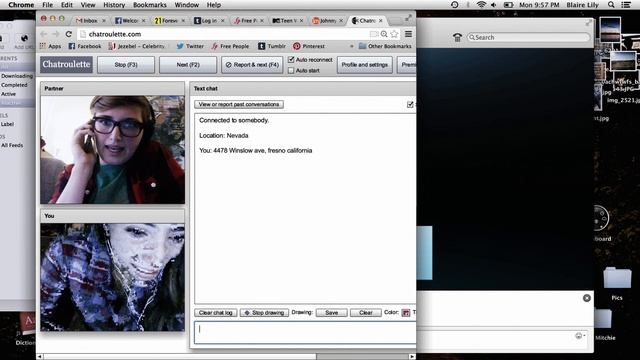Switch to the Teen Vogue tab
This screenshot has width=640, height=360.
288,20
